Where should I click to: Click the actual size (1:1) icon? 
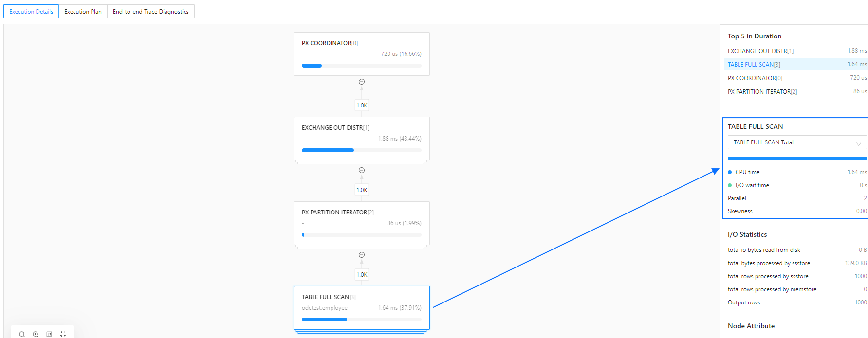[49, 334]
